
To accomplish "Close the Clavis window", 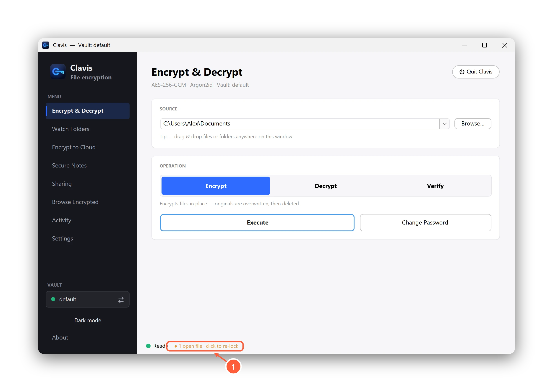I will click(x=504, y=45).
